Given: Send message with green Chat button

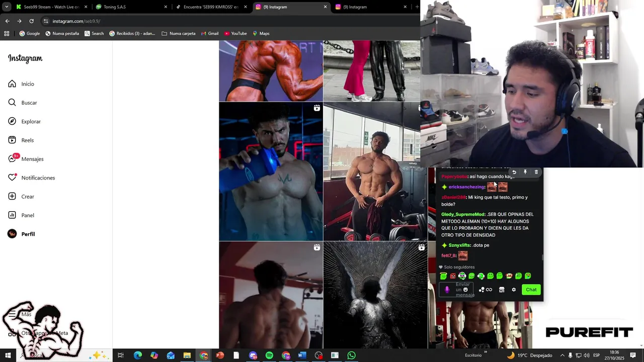Looking at the screenshot, I should pyautogui.click(x=531, y=290).
